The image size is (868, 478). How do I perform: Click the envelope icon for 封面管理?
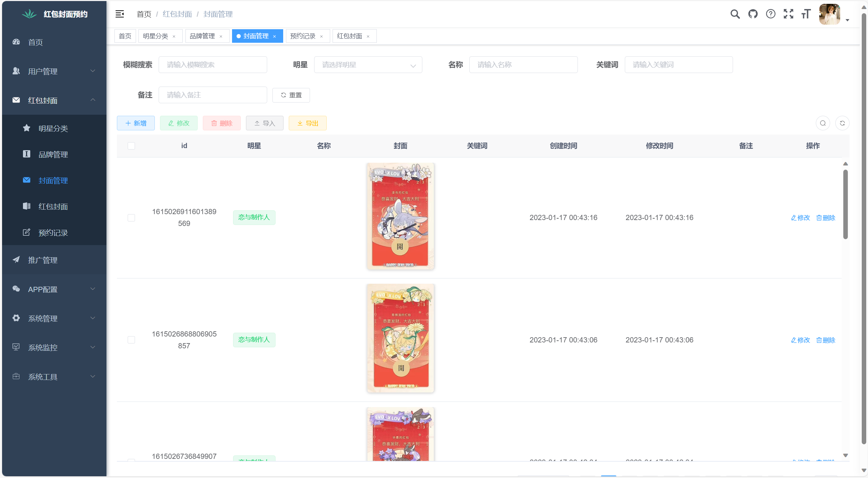click(x=26, y=180)
